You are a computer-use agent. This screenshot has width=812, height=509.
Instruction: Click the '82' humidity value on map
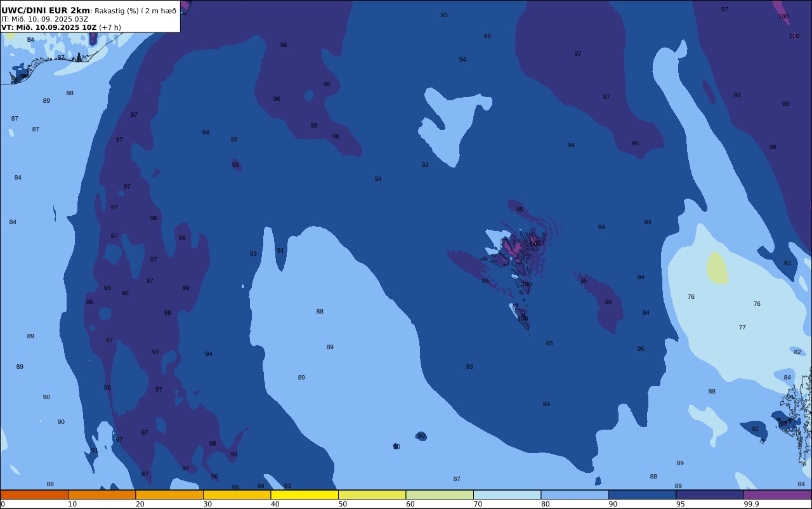(797, 352)
